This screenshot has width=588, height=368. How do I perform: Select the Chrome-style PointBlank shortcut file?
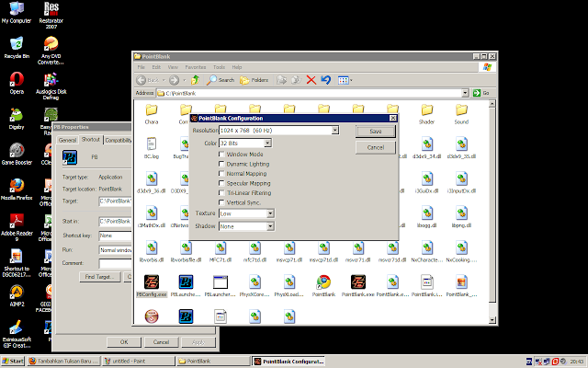(x=323, y=286)
